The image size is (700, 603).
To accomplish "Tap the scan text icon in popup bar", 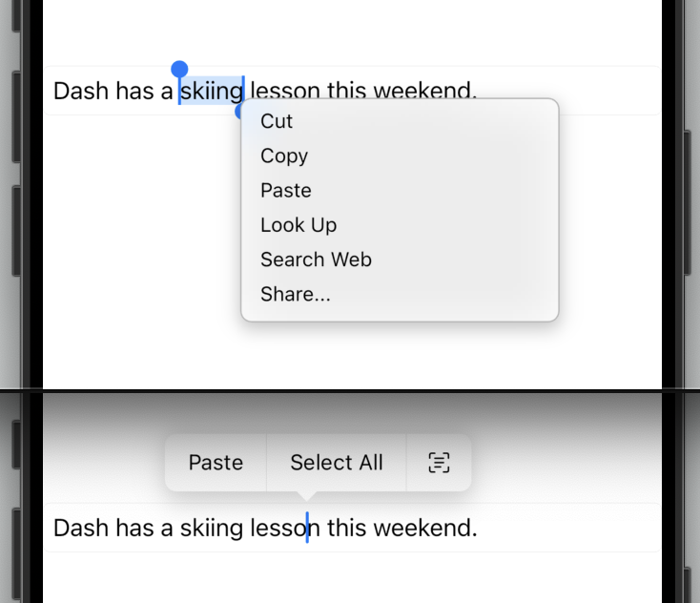I will (439, 463).
